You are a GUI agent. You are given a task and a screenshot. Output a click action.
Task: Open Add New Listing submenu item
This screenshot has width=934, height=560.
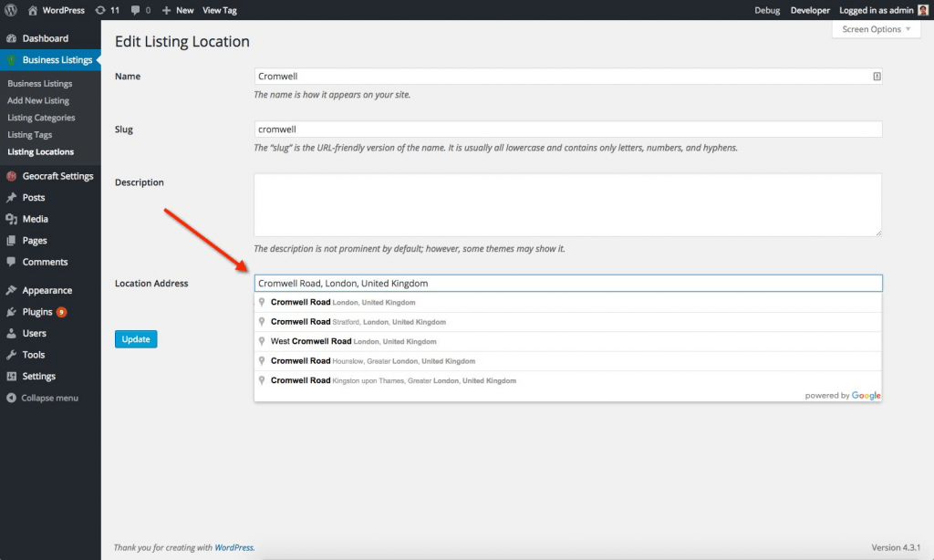(x=38, y=100)
